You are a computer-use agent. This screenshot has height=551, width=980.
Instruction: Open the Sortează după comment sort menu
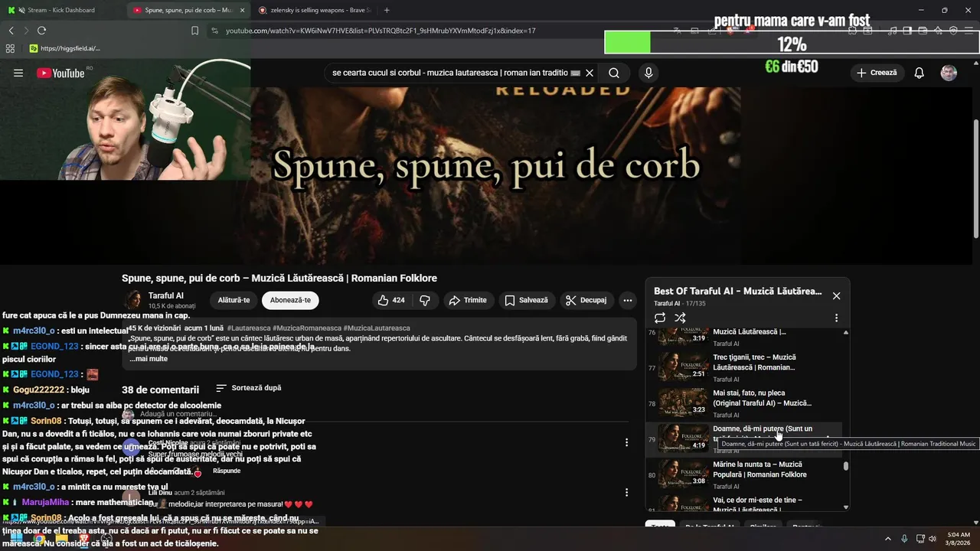249,388
